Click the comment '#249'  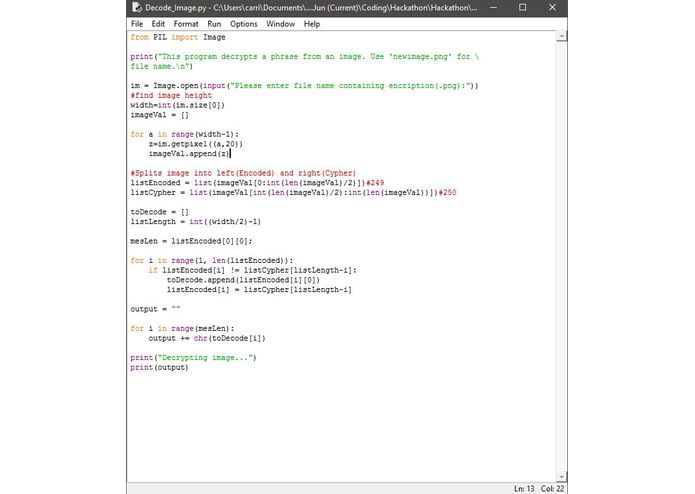[375, 183]
